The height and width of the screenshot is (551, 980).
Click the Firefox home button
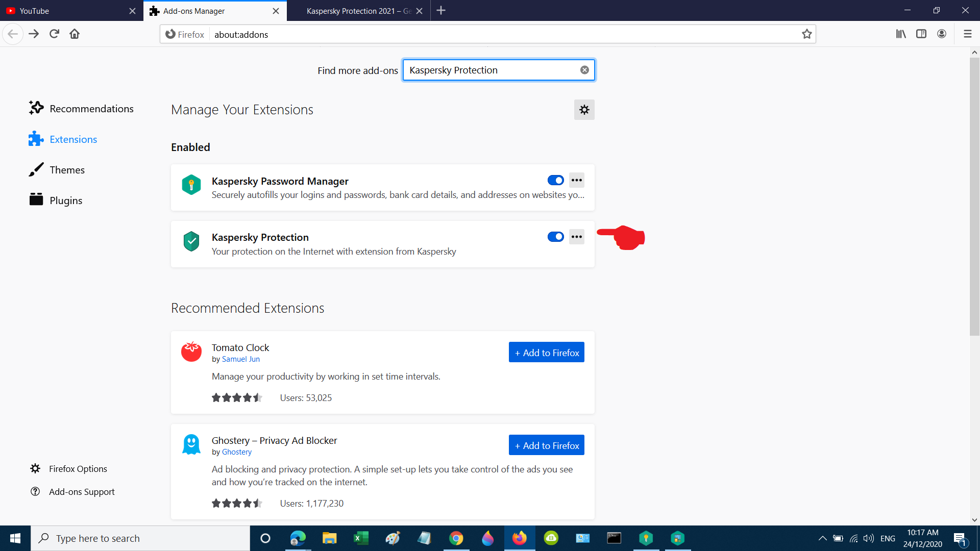tap(75, 34)
